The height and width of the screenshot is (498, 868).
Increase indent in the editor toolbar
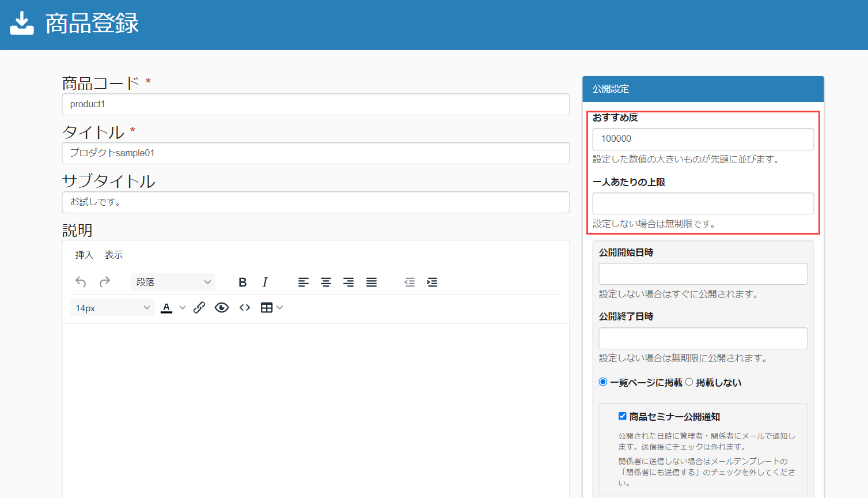[x=432, y=282]
